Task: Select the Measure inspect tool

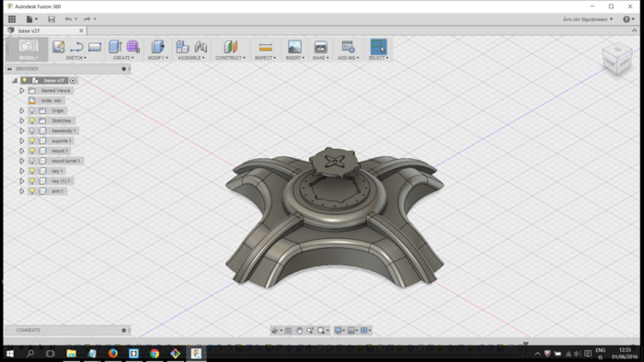Action: tap(266, 47)
